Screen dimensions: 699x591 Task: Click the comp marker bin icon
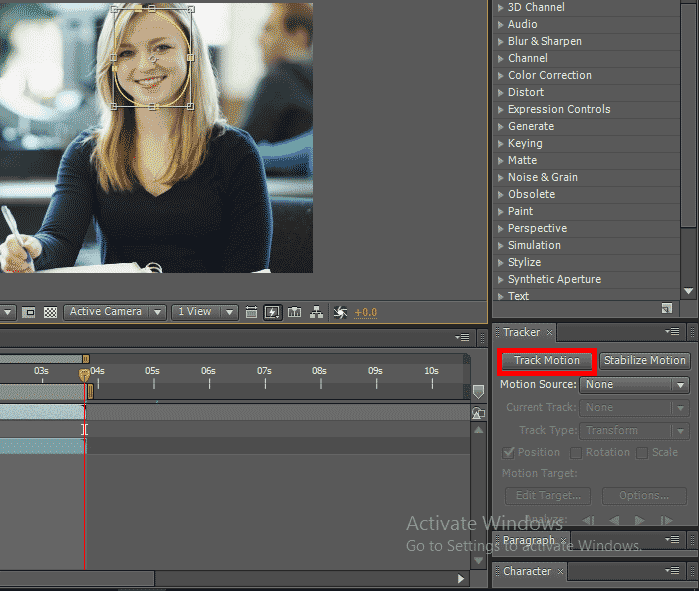point(478,392)
